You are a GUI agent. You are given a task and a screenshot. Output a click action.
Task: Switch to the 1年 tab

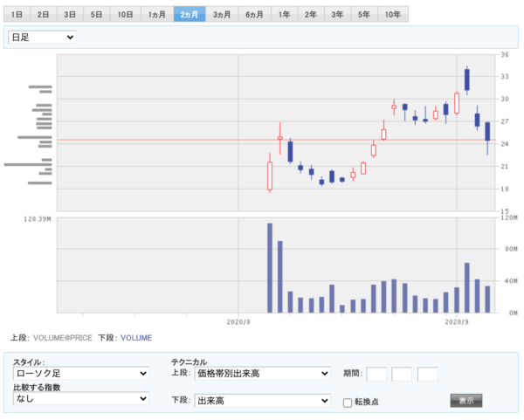pyautogui.click(x=285, y=14)
